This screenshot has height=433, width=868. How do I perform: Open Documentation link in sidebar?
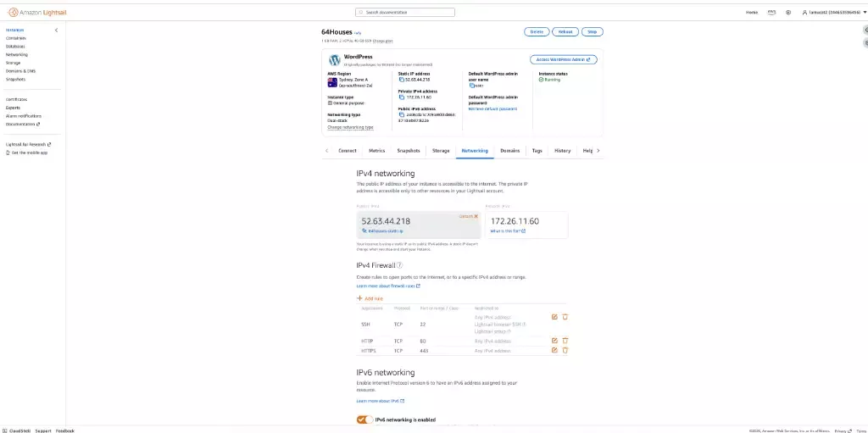click(x=23, y=125)
